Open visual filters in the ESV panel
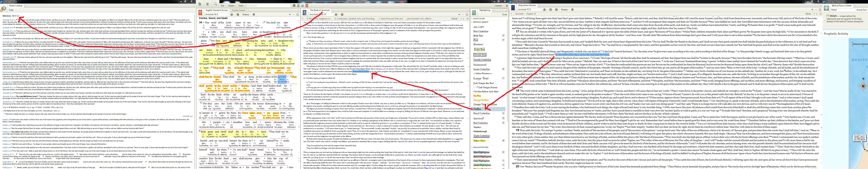This screenshot has width=868, height=169. coord(232,15)
